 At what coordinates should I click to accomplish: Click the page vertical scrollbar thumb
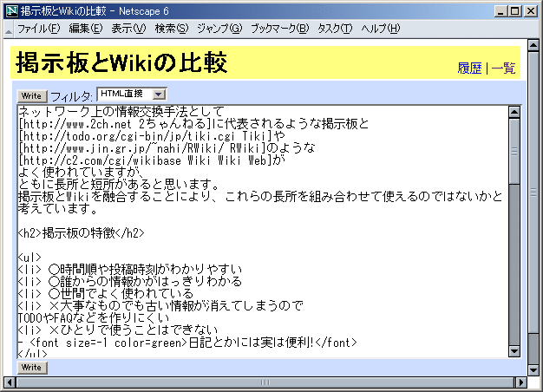tap(533, 192)
